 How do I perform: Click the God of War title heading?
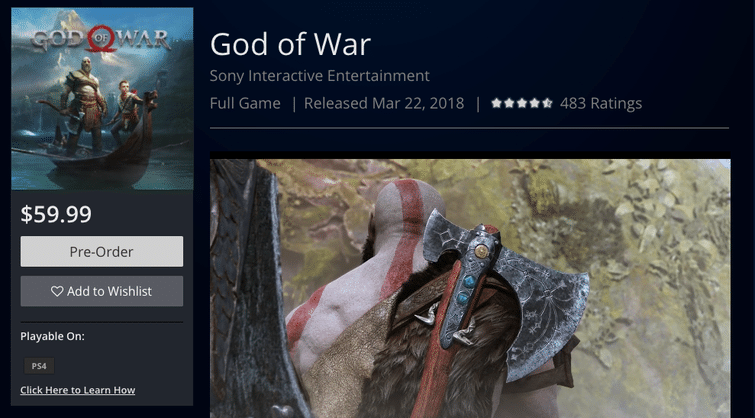coord(290,44)
